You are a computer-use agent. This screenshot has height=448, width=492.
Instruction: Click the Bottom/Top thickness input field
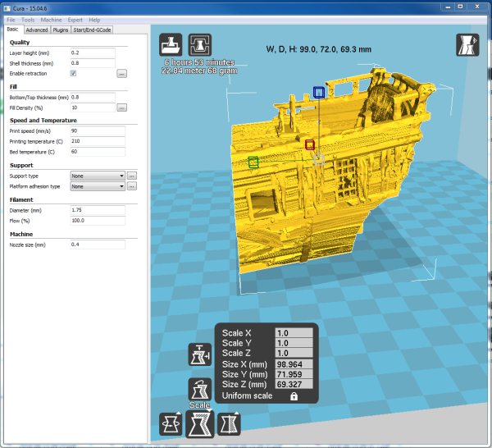click(93, 98)
